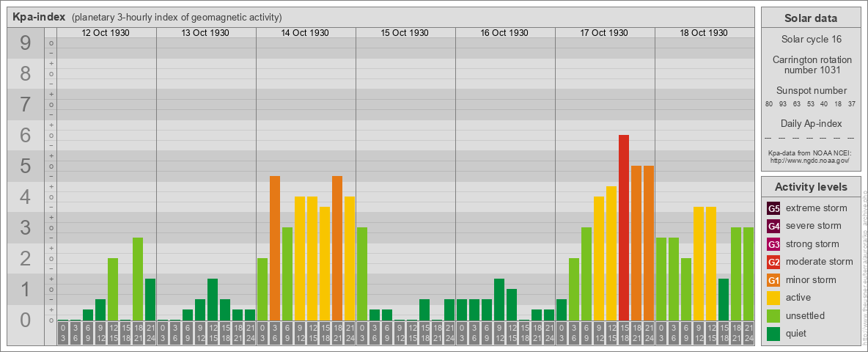Select the 6-9 light green bar on 14 Oct 1930

click(287, 274)
